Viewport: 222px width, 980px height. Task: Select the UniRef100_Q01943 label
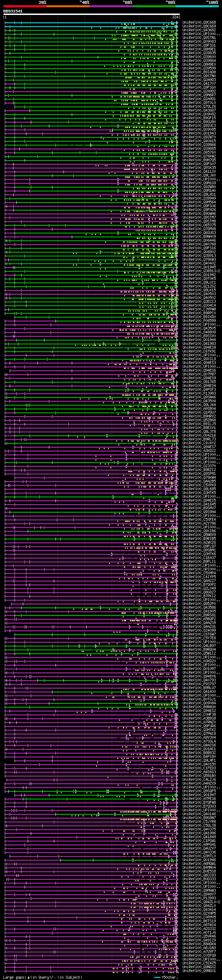199,133
